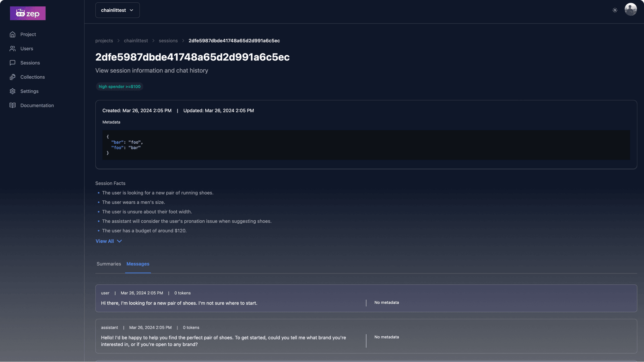Click the Settings gear icon

coord(12,91)
